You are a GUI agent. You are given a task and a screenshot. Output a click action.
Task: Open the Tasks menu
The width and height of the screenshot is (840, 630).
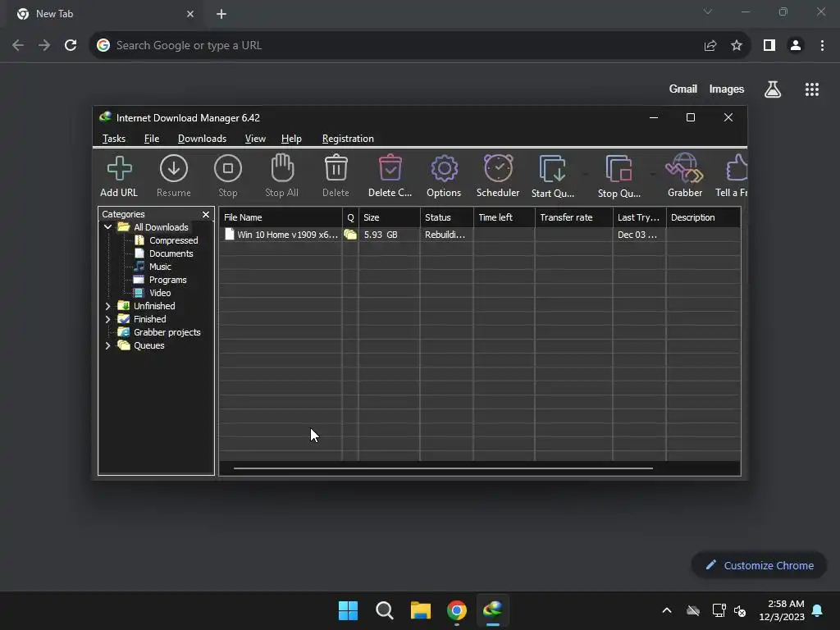point(113,139)
